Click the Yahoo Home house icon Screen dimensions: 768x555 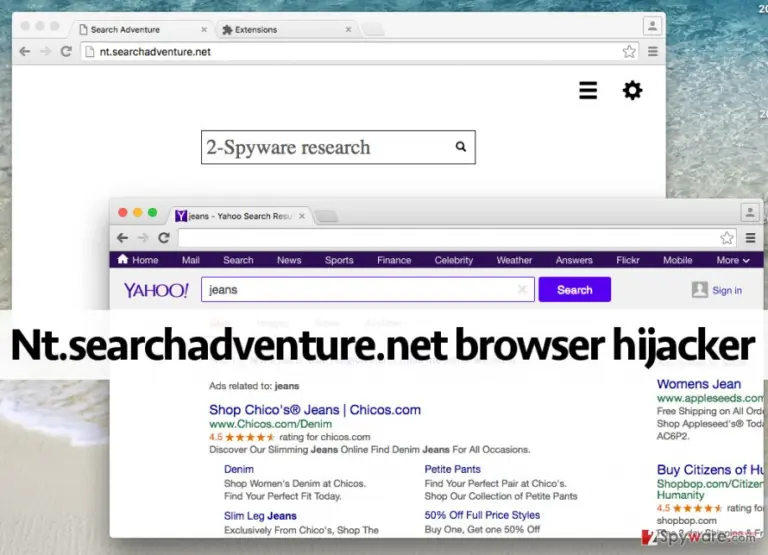click(x=122, y=259)
